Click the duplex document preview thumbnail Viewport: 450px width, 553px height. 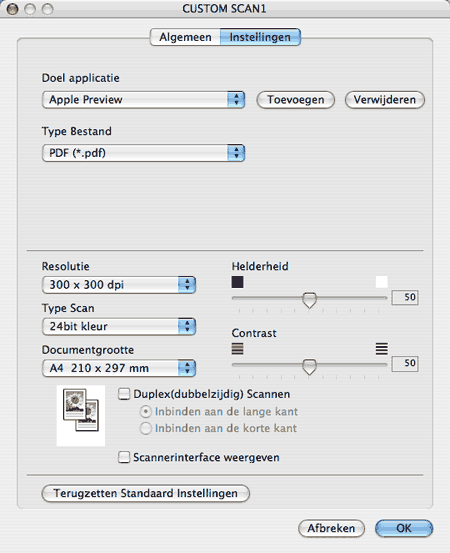81,415
